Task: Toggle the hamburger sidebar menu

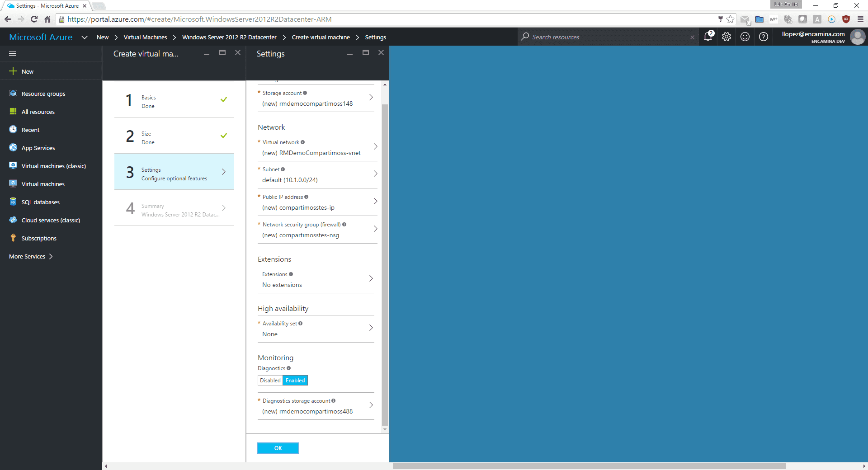Action: (x=12, y=53)
